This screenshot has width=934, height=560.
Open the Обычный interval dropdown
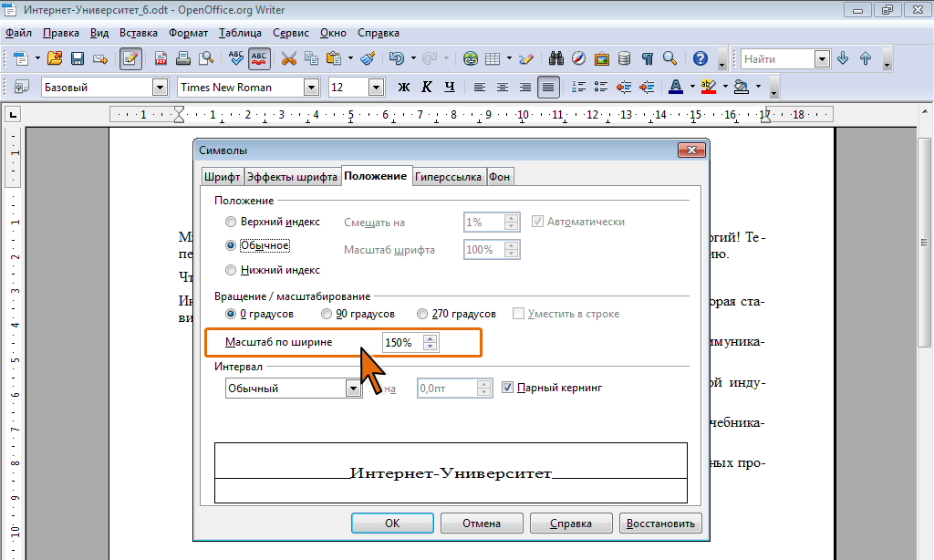pyautogui.click(x=353, y=389)
